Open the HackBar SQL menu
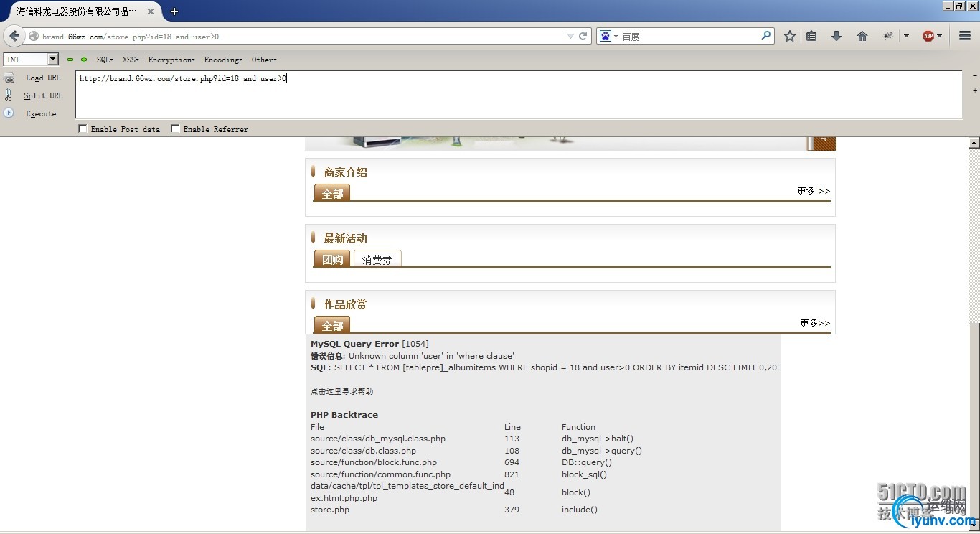Image resolution: width=980 pixels, height=534 pixels. click(x=105, y=60)
